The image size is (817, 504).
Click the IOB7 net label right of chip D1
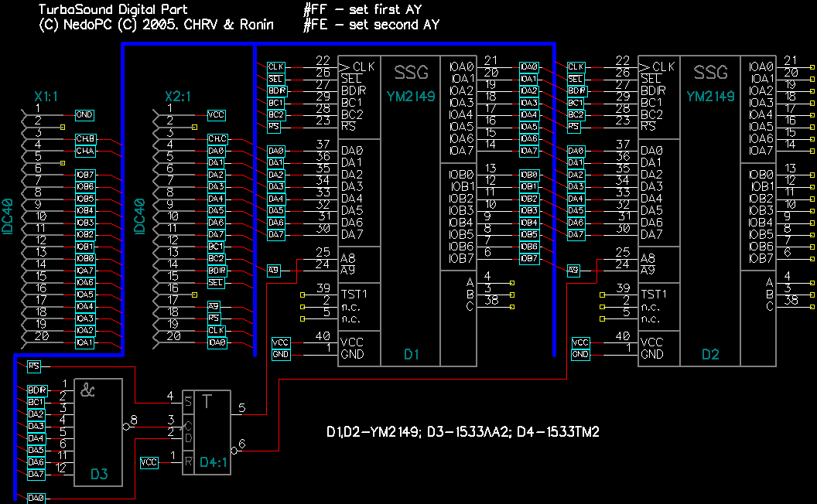click(x=529, y=259)
